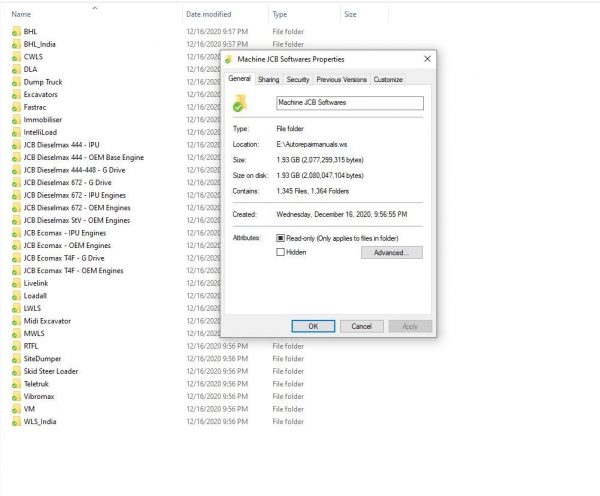Screen dimensions: 600x496
Task: Sort by the Type column header
Action: (x=280, y=14)
